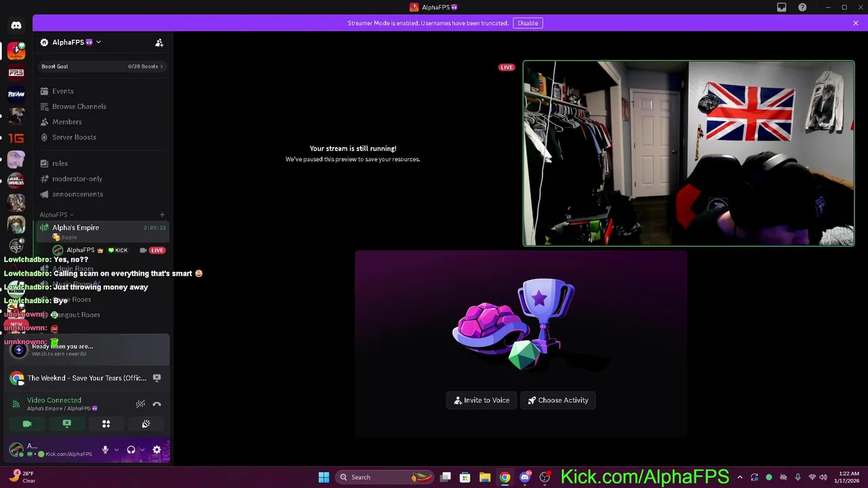Toggle noise suppression icon
Image resolution: width=868 pixels, height=488 pixels.
(x=140, y=404)
